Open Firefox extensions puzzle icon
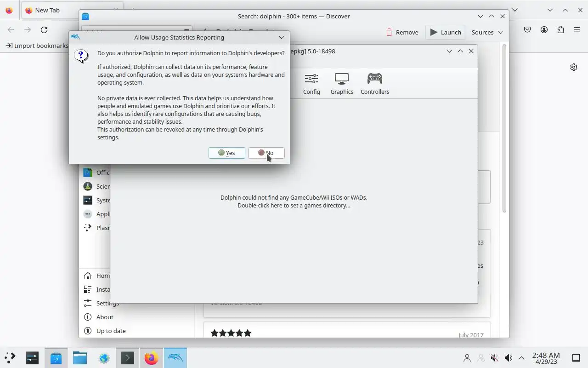The width and height of the screenshot is (588, 368). click(x=560, y=29)
